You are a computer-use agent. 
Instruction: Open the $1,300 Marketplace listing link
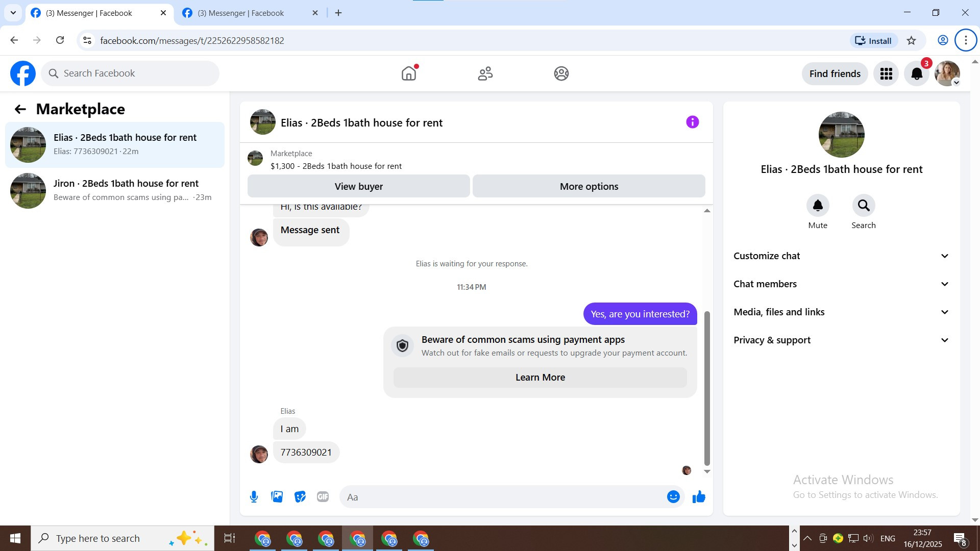(336, 166)
